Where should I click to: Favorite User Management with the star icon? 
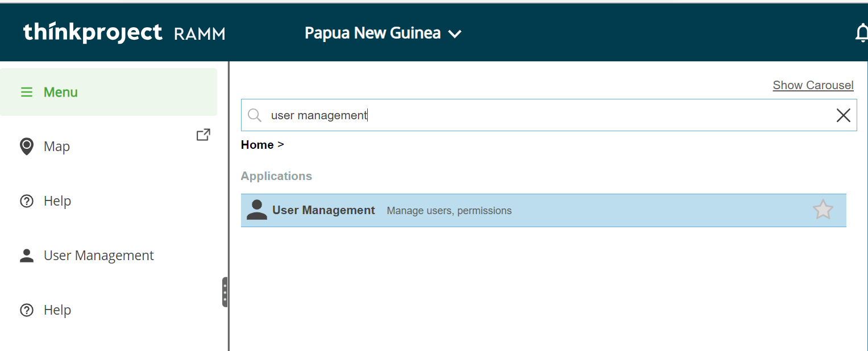click(823, 210)
